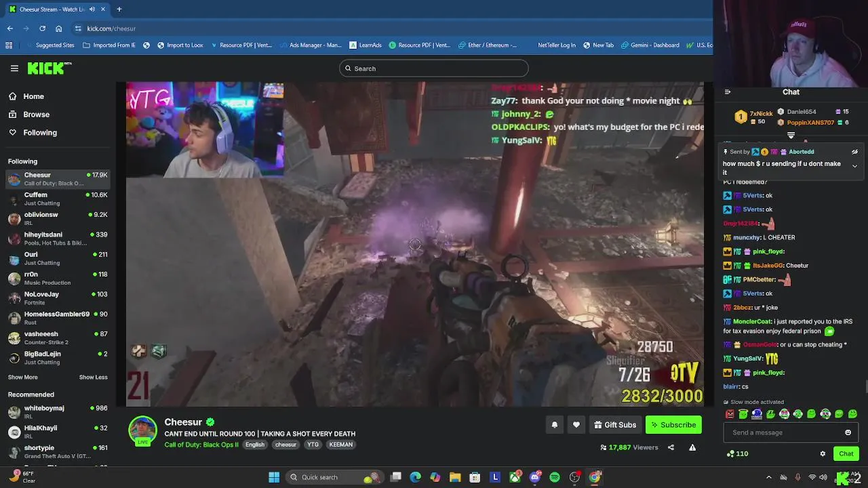Open File Explorer from taskbar

coord(455,477)
